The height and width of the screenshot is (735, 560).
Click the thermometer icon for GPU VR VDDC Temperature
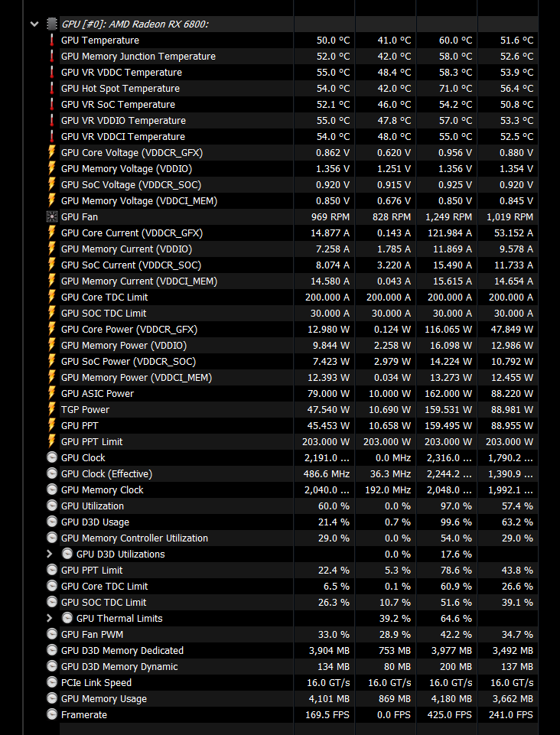[x=52, y=72]
